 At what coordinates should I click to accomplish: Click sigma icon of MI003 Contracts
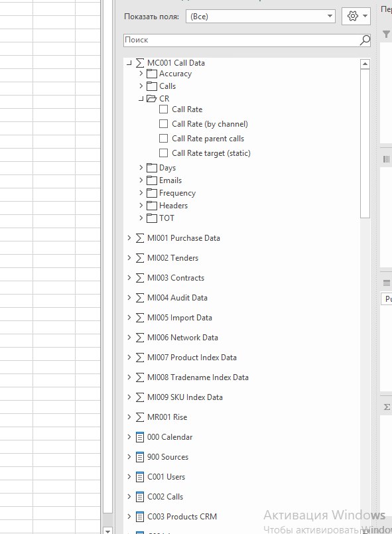140,278
